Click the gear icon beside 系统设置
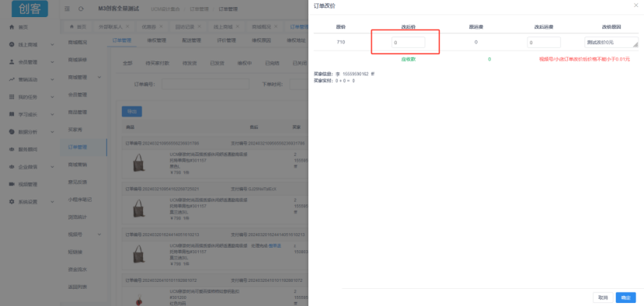Image resolution: width=644 pixels, height=306 pixels. click(x=12, y=202)
